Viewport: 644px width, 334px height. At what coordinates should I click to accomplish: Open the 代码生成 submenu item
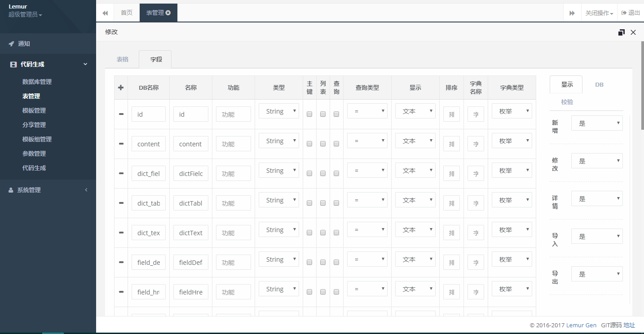point(34,168)
